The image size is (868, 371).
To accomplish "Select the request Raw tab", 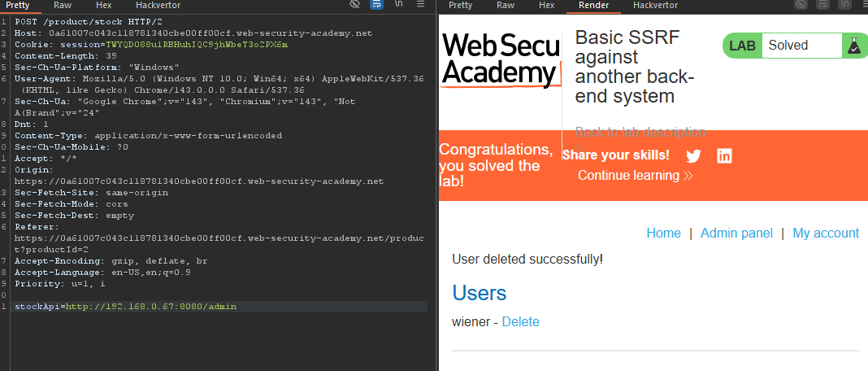I will (x=63, y=6).
